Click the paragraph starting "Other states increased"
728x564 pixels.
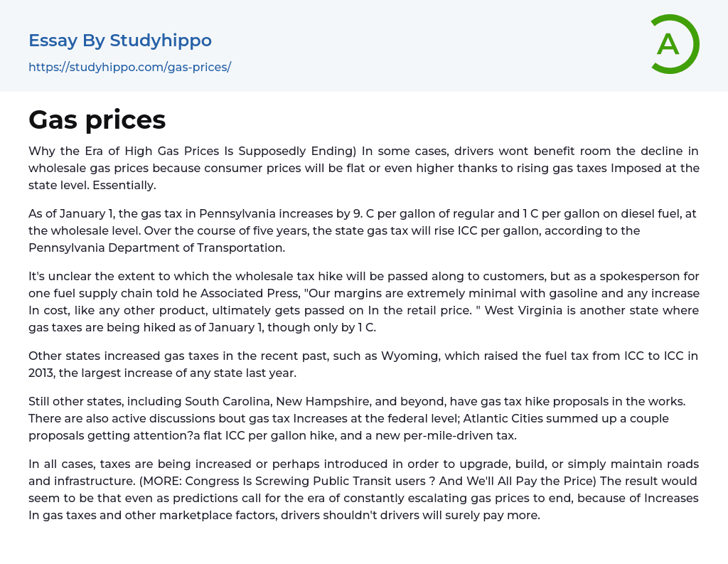[x=363, y=364]
